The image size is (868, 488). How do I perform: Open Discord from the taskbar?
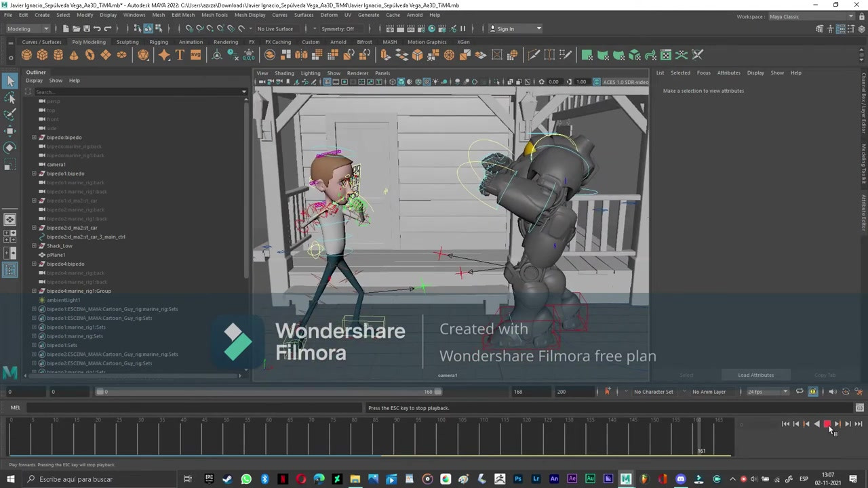[681, 479]
